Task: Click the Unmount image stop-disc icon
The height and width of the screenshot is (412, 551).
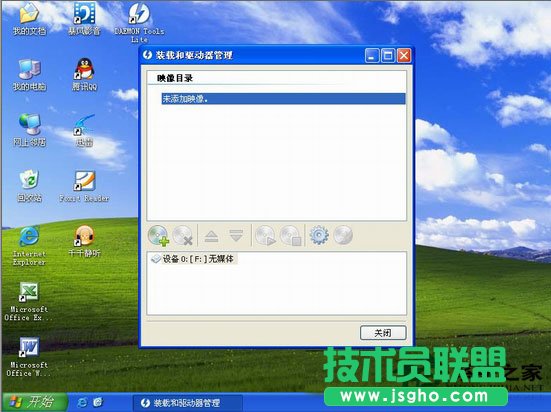Action: 291,236
